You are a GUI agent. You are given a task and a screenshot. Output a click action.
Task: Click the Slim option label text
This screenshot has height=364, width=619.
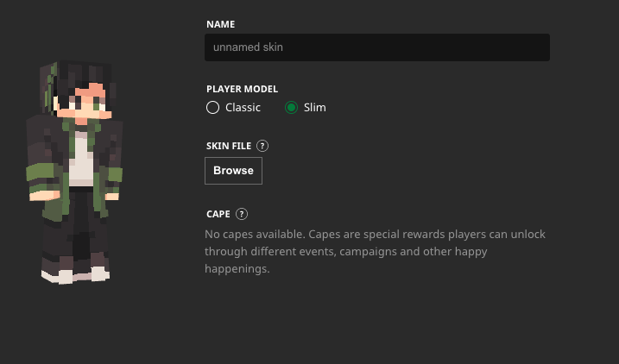pos(314,108)
